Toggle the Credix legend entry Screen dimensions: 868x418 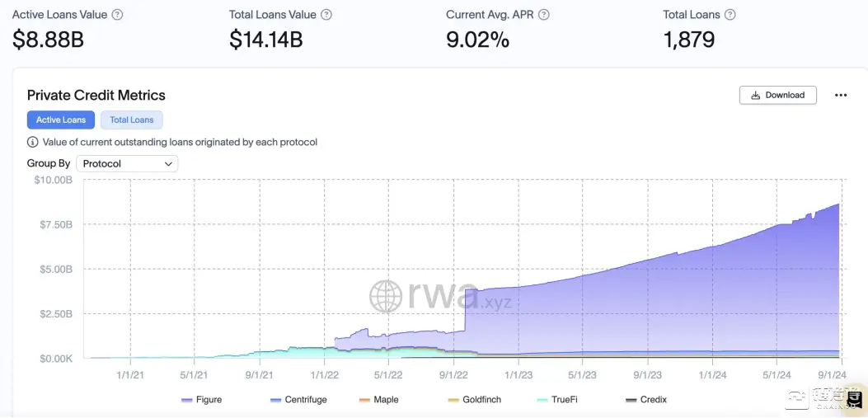click(645, 400)
